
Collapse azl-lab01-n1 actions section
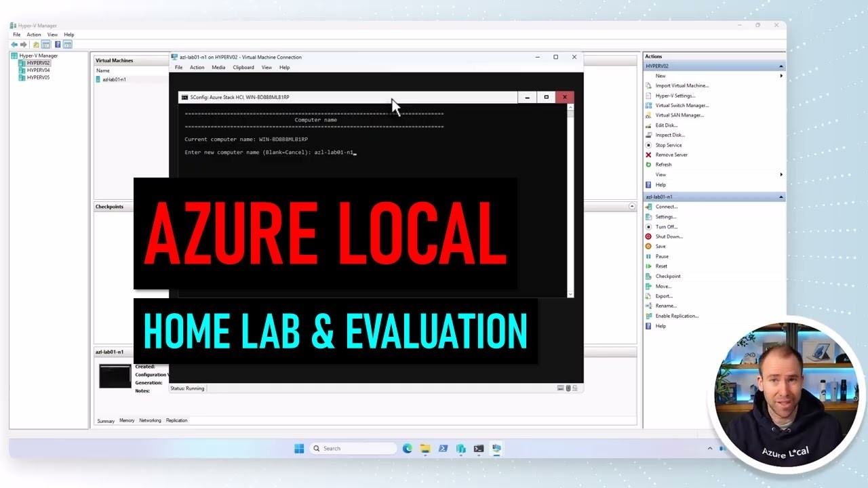pyautogui.click(x=781, y=197)
